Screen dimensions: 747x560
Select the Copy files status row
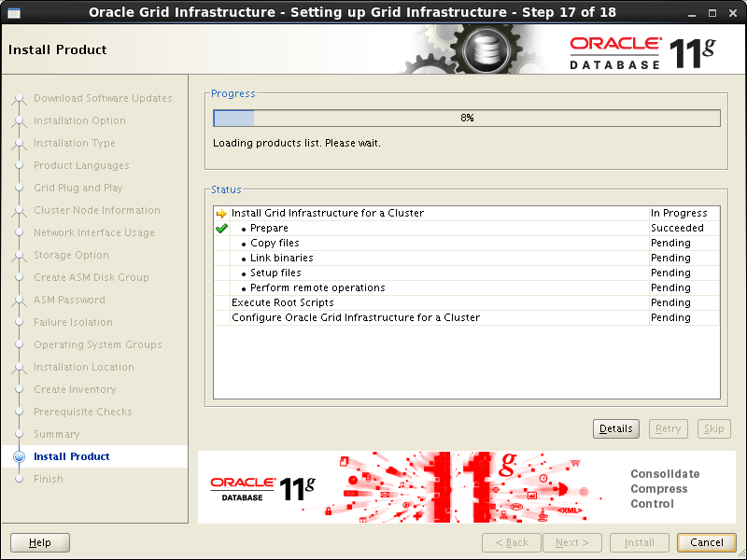(467, 243)
